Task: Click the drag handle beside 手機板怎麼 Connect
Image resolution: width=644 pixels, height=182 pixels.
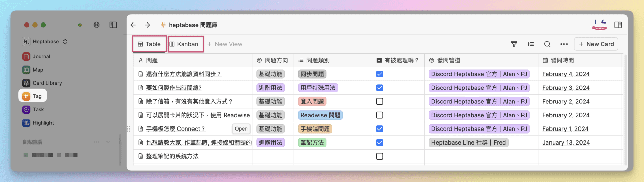Action: tap(129, 129)
